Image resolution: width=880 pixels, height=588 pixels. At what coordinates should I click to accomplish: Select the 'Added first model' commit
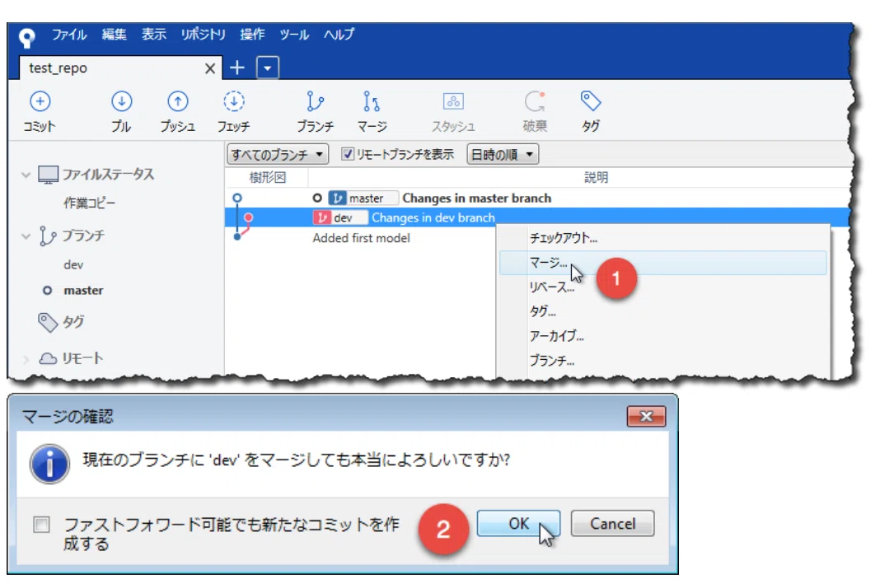[362, 238]
